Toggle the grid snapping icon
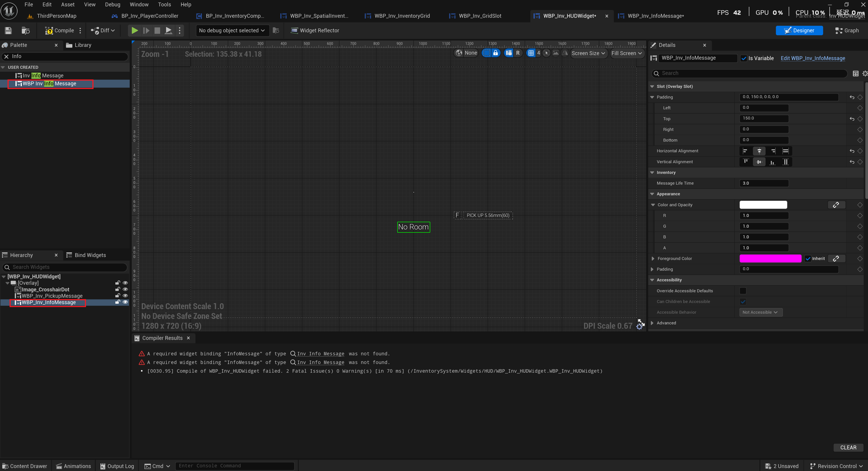Image resolution: width=868 pixels, height=471 pixels. coord(531,53)
